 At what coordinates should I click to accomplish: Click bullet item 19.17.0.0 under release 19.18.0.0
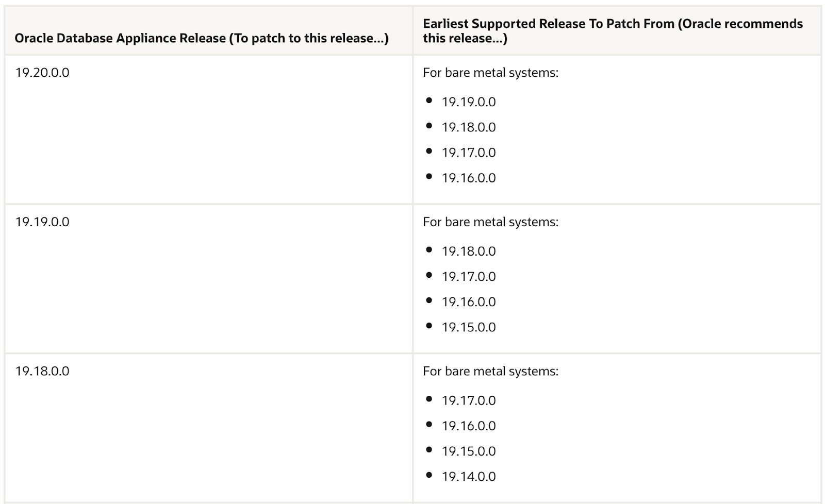[468, 401]
